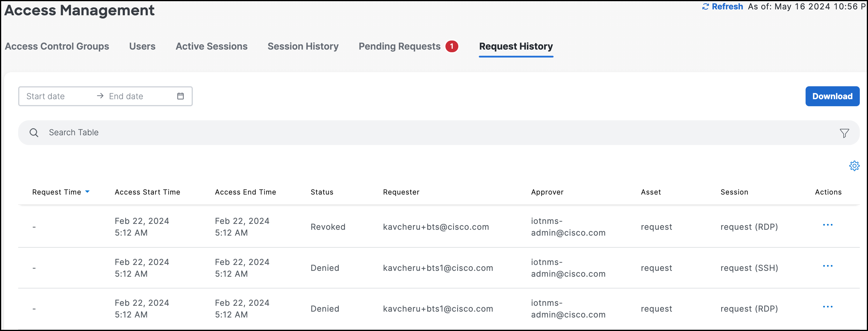
Task: Click the search magnifier icon in Search Table
Action: tap(34, 132)
